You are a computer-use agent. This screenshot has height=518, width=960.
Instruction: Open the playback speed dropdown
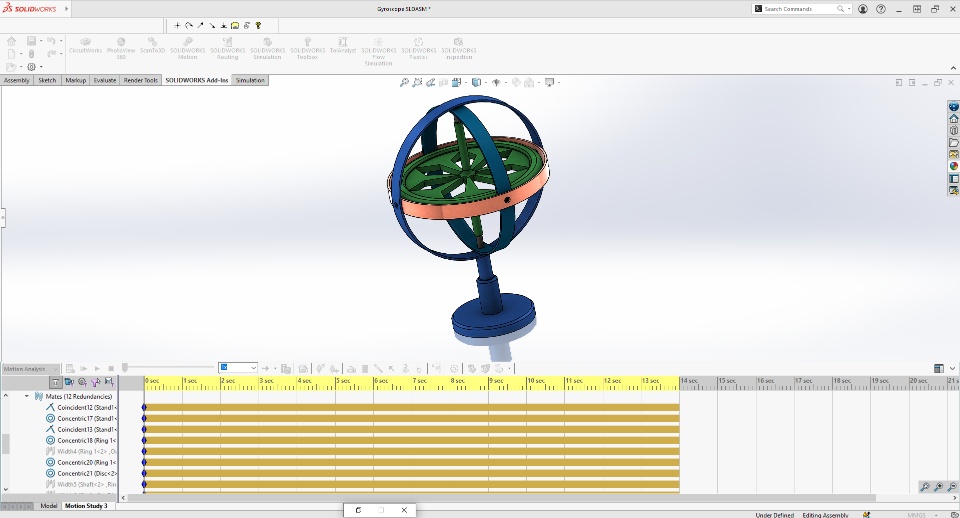tap(253, 368)
